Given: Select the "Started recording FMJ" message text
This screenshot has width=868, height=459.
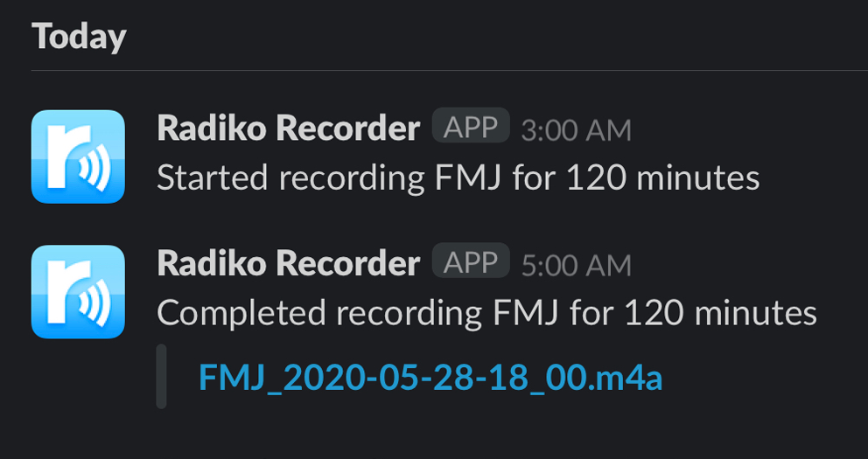Looking at the screenshot, I should (x=458, y=178).
